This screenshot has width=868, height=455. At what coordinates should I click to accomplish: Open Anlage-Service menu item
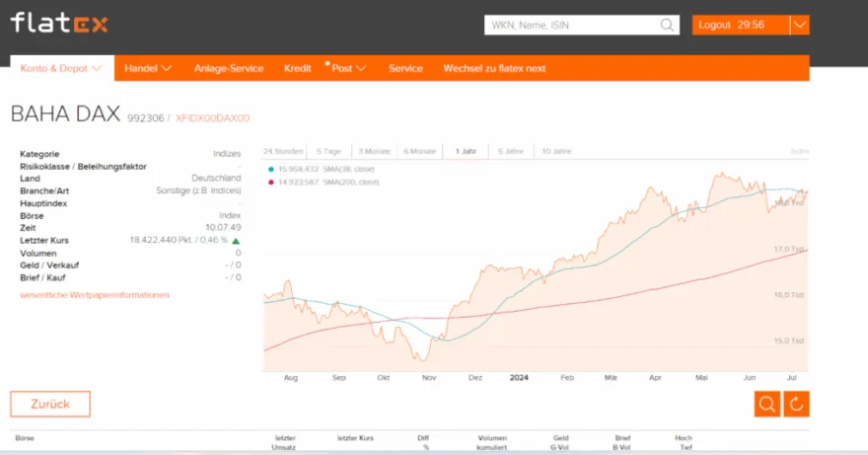point(229,68)
